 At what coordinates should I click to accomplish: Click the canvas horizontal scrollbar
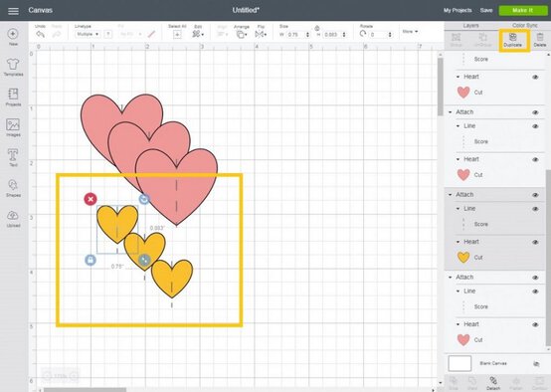pyautogui.click(x=85, y=390)
